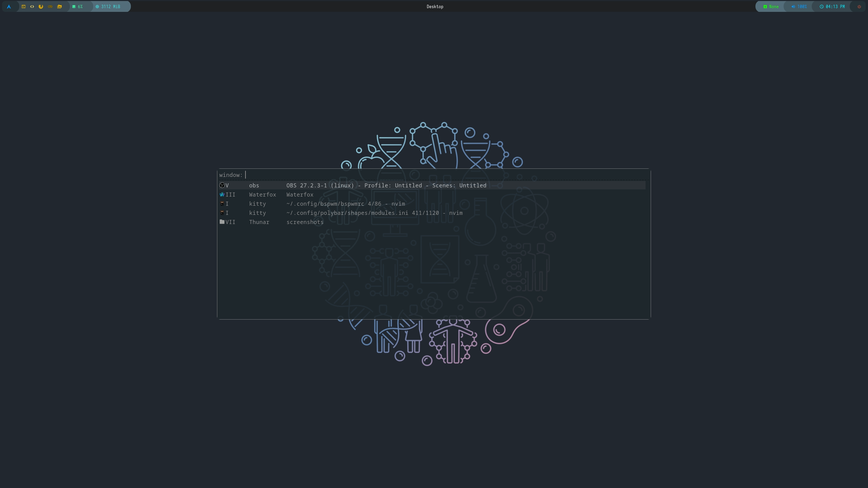Screen dimensions: 868x488
Task: Open the Firefox workspace icon in the bar
Action: tap(41, 6)
